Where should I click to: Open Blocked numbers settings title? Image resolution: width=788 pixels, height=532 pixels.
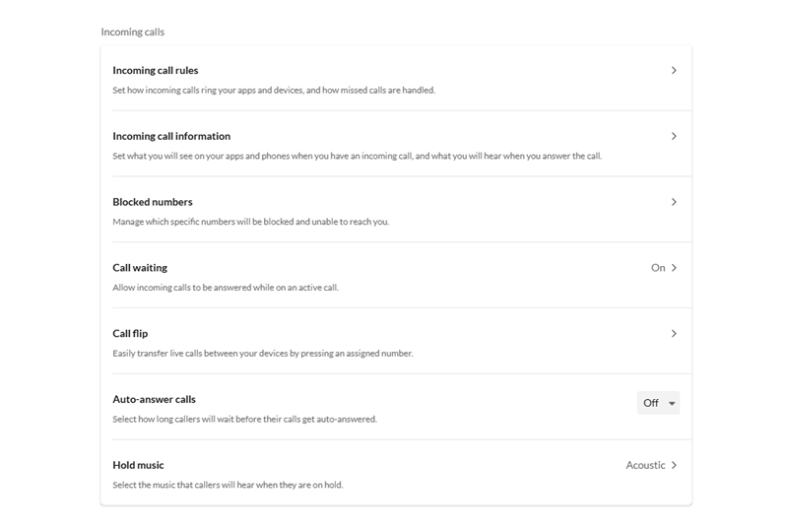pyautogui.click(x=153, y=202)
